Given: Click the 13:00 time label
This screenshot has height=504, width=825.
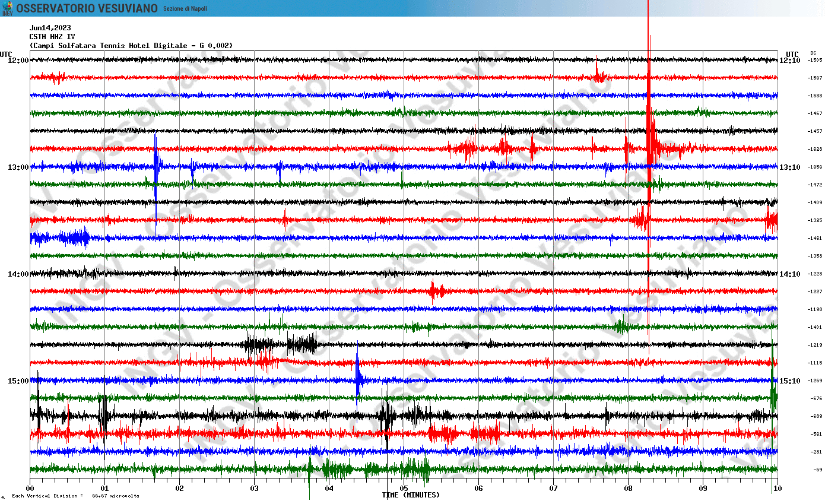Looking at the screenshot, I should tap(18, 167).
